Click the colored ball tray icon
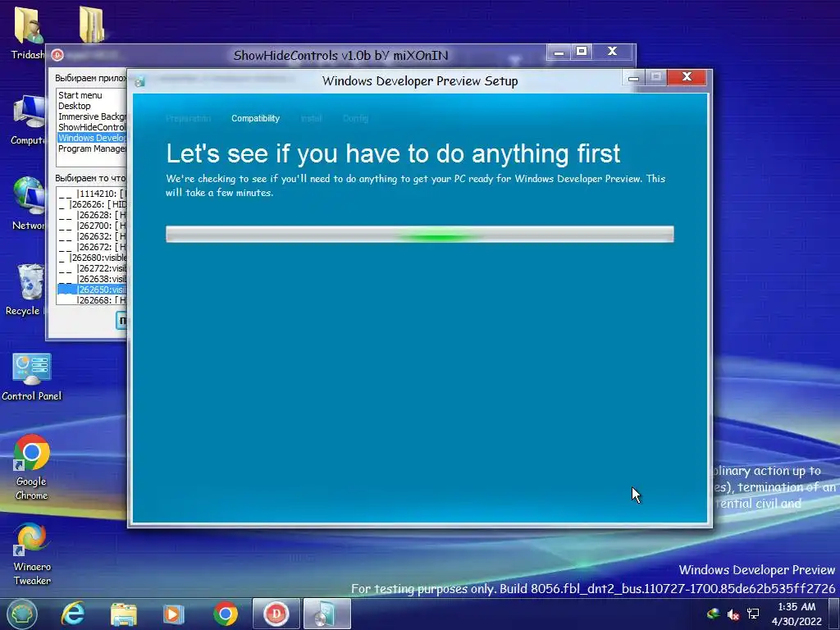840x630 pixels. pos(713,614)
